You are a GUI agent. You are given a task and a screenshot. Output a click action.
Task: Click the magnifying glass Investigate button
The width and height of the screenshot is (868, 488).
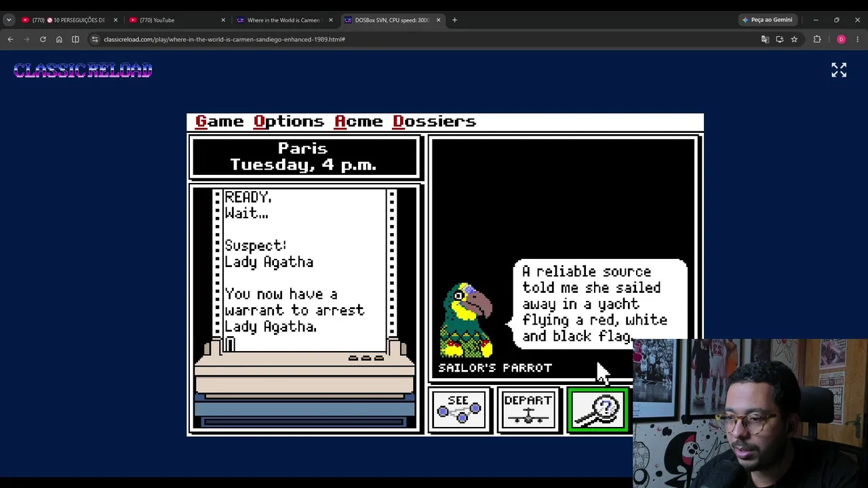click(x=598, y=409)
